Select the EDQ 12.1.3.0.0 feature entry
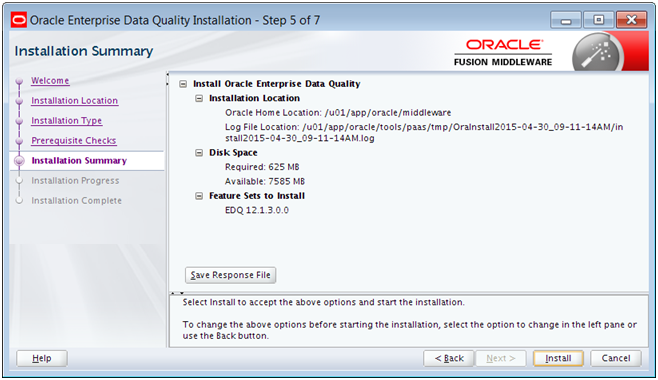Viewport: 658px width, 380px height. (257, 210)
